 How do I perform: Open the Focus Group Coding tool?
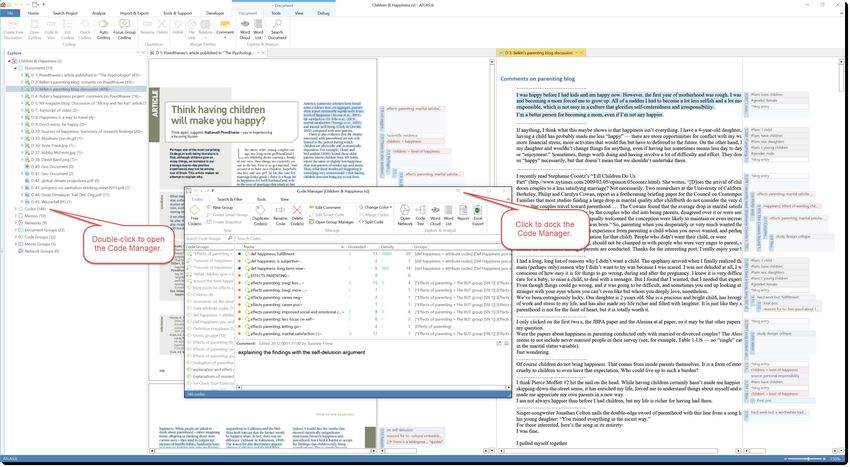point(124,29)
